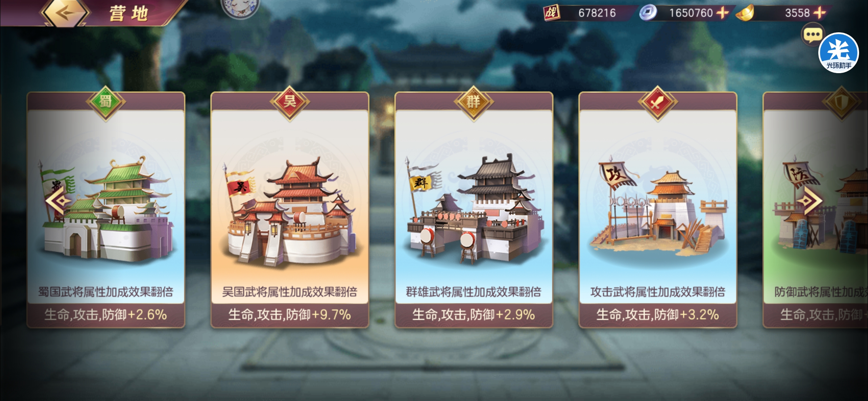
Task: Select the 吴国 camp building card
Action: (290, 210)
